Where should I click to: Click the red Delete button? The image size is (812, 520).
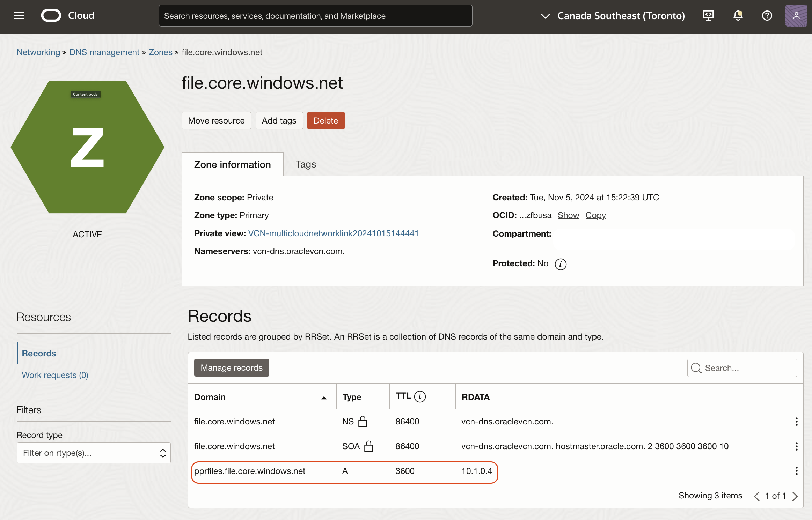(325, 121)
